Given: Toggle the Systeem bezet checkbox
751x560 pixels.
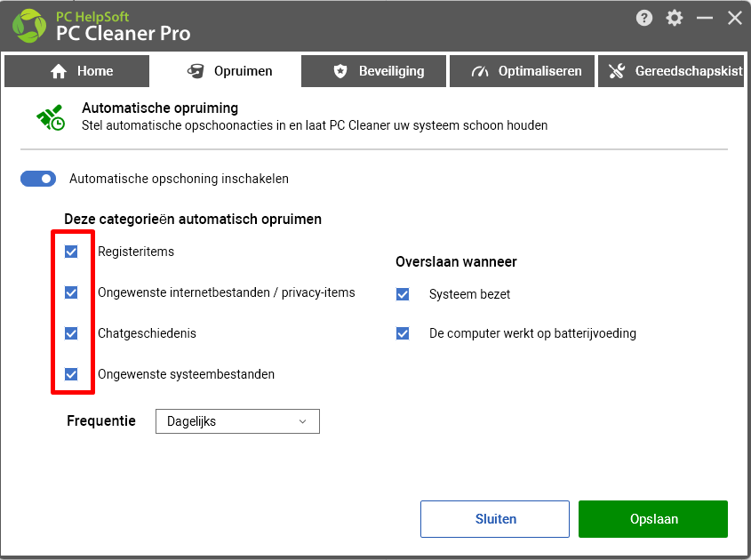Looking at the screenshot, I should pyautogui.click(x=403, y=294).
